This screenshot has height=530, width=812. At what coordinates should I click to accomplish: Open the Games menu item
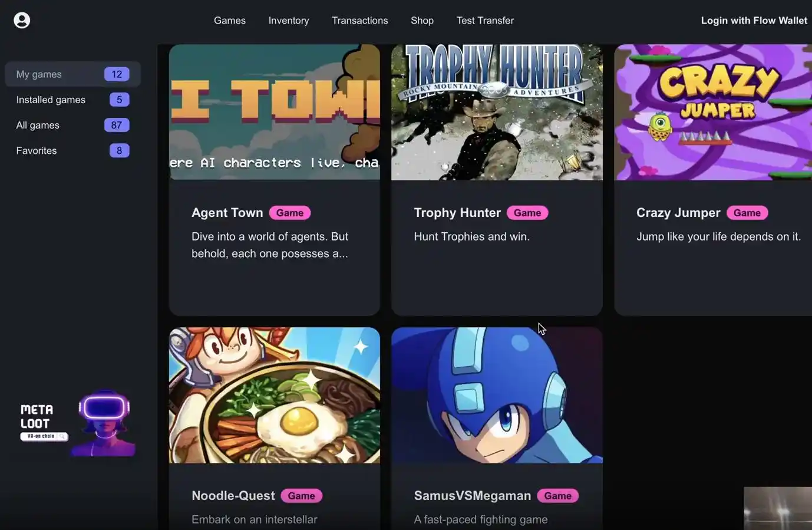click(x=229, y=21)
